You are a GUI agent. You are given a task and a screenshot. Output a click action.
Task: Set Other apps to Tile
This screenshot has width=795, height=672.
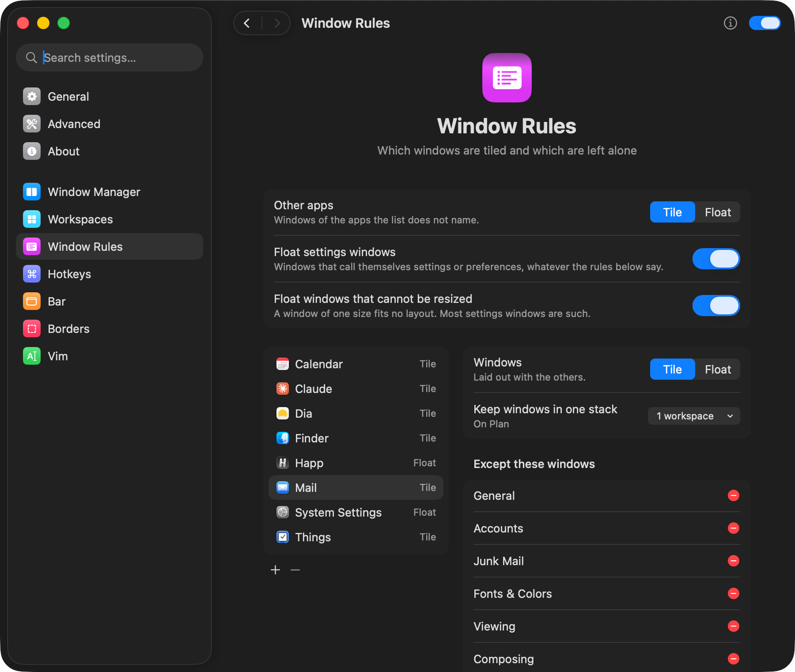[672, 212]
